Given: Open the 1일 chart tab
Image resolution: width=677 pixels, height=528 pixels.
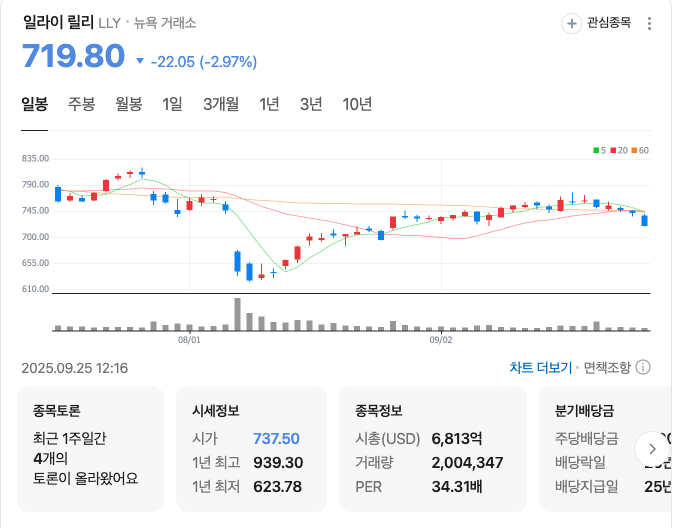Looking at the screenshot, I should pyautogui.click(x=172, y=104).
